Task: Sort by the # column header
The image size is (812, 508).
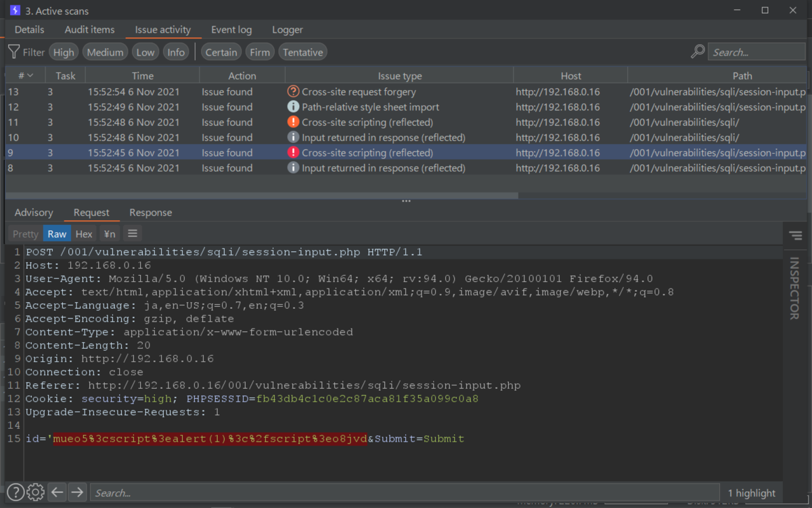Action: [x=26, y=76]
